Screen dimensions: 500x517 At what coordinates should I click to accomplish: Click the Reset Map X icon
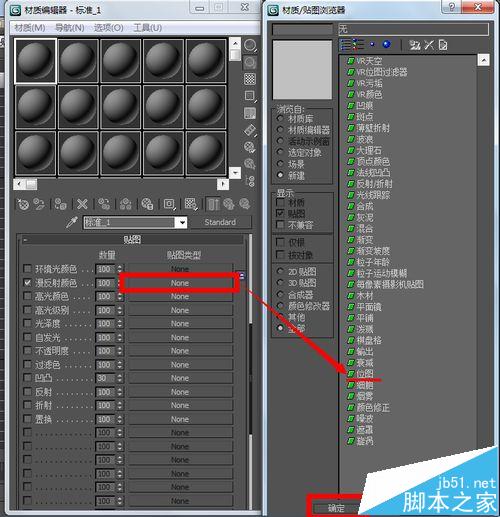coord(82,204)
